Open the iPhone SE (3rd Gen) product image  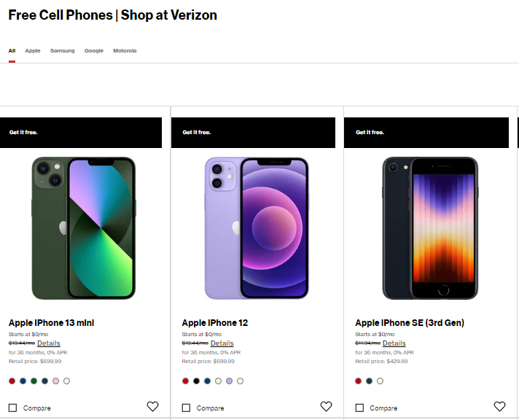pyautogui.click(x=430, y=227)
